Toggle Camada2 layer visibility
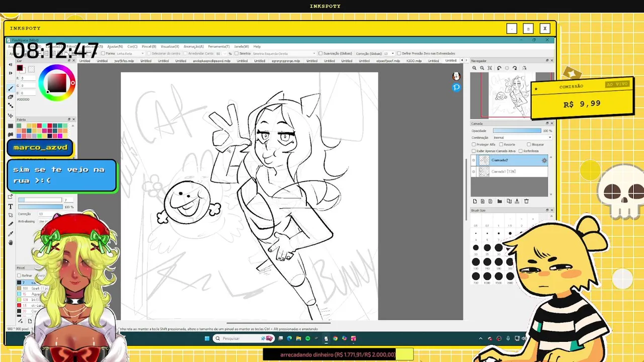This screenshot has width=644, height=362. coord(473,160)
